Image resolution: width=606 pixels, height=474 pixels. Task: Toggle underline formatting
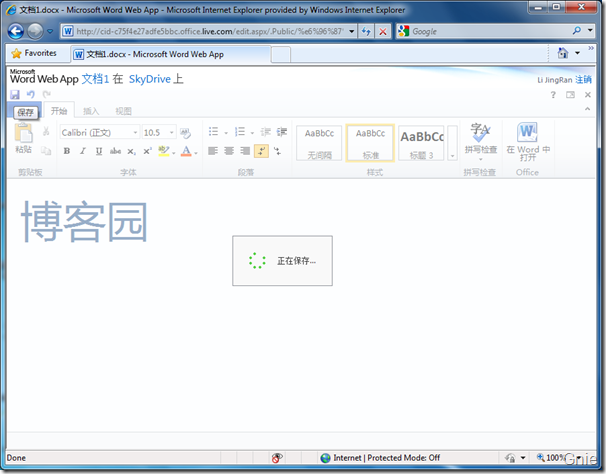click(99, 151)
